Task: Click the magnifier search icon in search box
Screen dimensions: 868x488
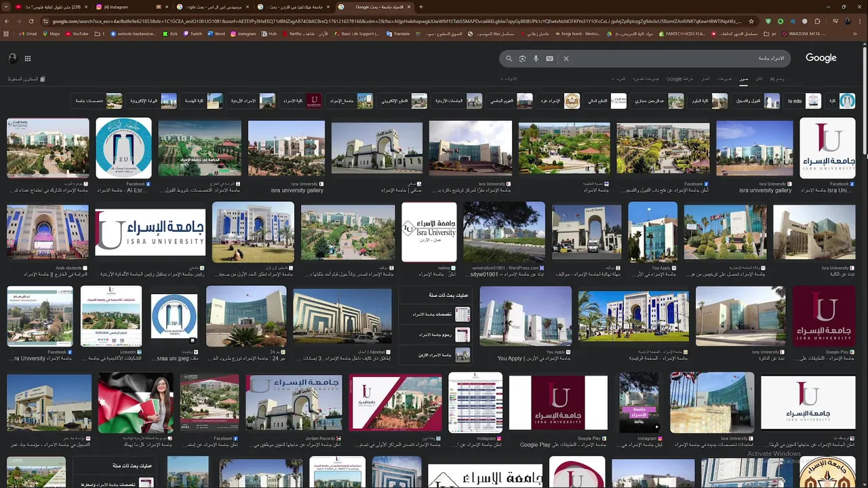Action: [509, 58]
